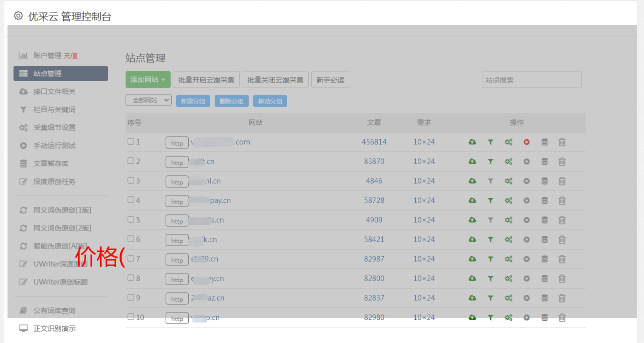Open the gears settings icon in row 3
Image resolution: width=644 pixels, height=343 pixels.
508,181
